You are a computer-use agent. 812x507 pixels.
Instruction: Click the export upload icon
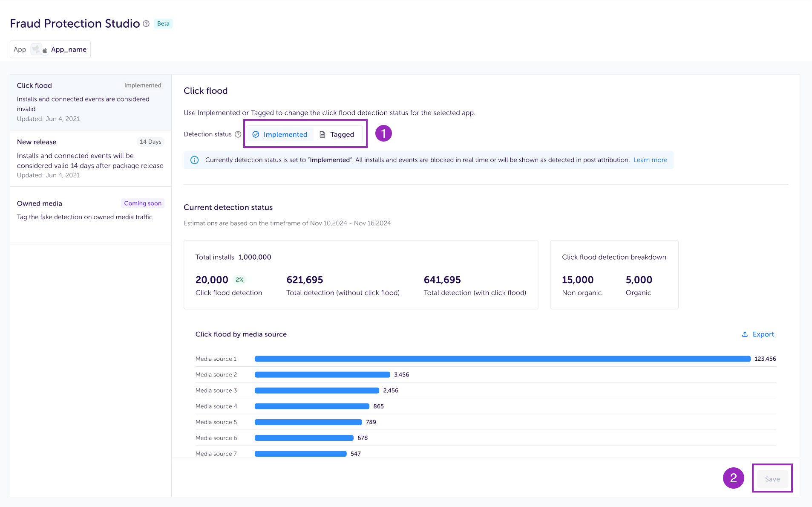[745, 334]
